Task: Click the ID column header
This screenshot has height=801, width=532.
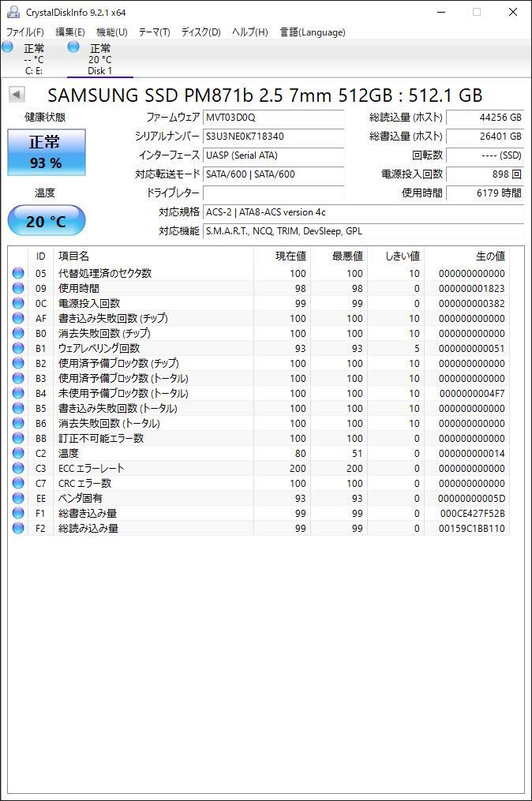Action: (41, 256)
